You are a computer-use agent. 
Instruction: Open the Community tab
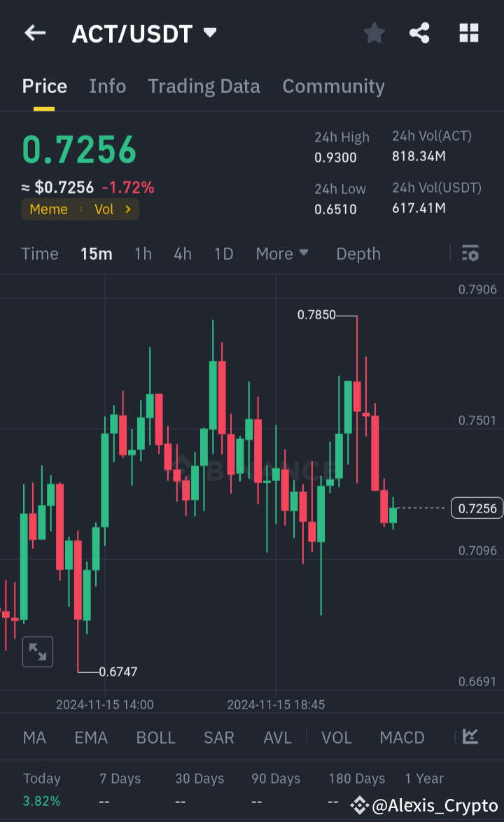click(333, 85)
